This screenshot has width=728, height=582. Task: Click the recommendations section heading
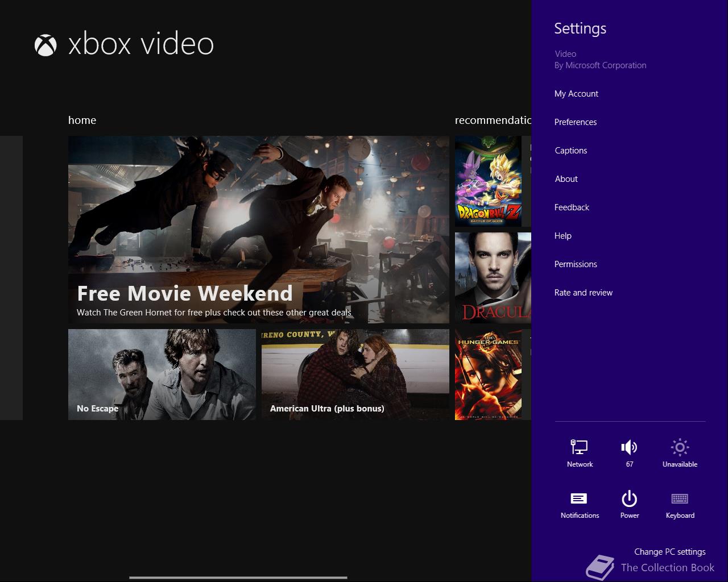(493, 120)
